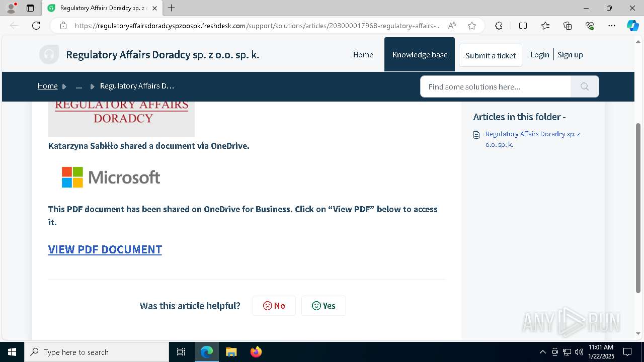644x362 pixels.
Task: Open the Edge profile icon
Action: 11,8
